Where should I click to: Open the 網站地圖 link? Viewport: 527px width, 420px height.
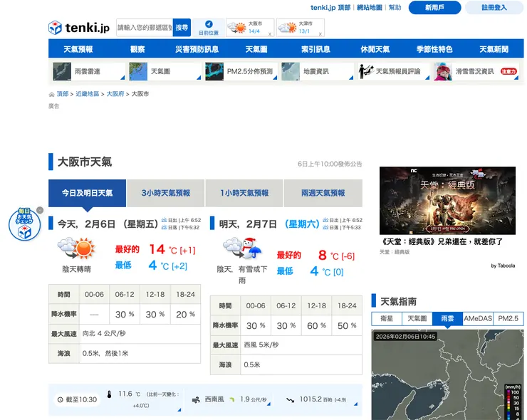[x=370, y=7]
